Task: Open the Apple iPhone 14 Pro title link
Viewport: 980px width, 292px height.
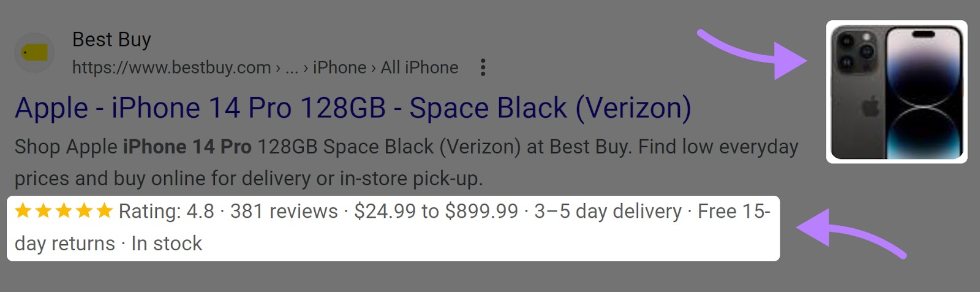Action: [353, 109]
